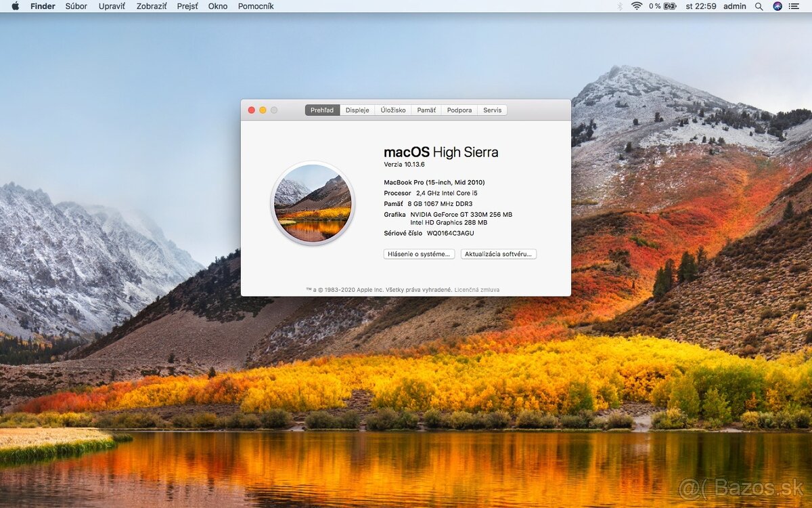Open the Úložisko tab

pos(394,110)
